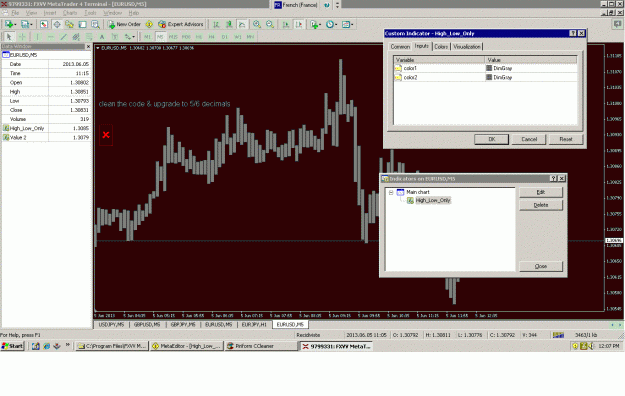Launch MetaEditor from the yellow diamond icon
The image size is (625, 396).
point(149,24)
